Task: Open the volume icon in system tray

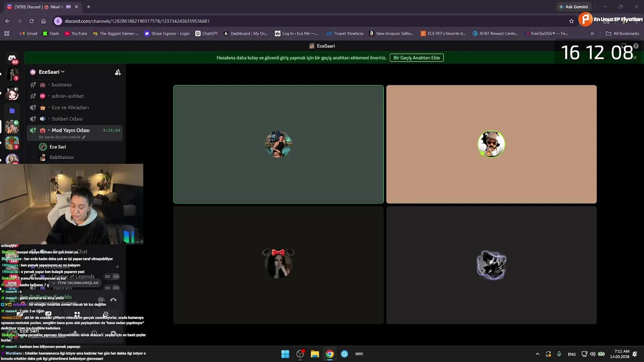Action: click(x=593, y=354)
